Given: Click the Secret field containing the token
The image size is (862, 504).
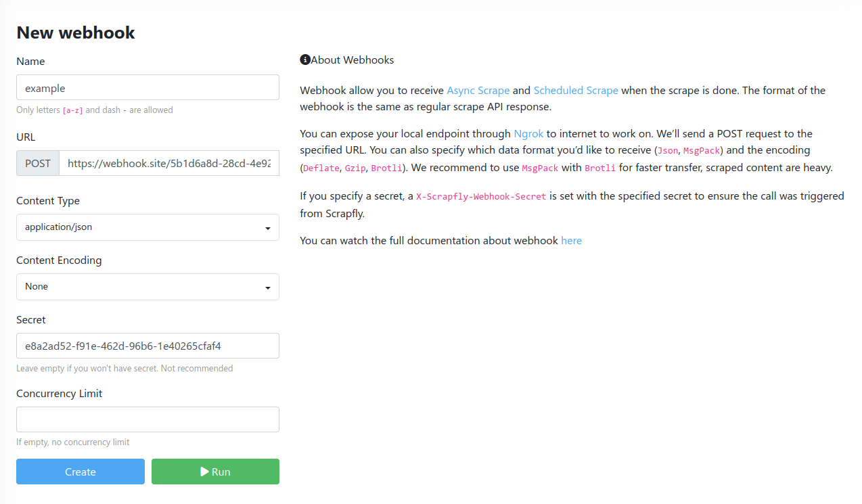Looking at the screenshot, I should pyautogui.click(x=148, y=346).
